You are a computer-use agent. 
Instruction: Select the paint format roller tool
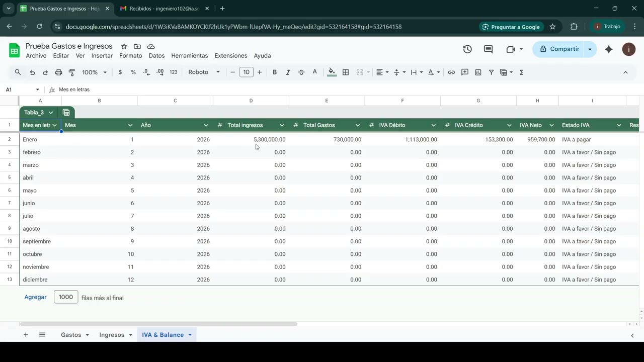coord(71,72)
